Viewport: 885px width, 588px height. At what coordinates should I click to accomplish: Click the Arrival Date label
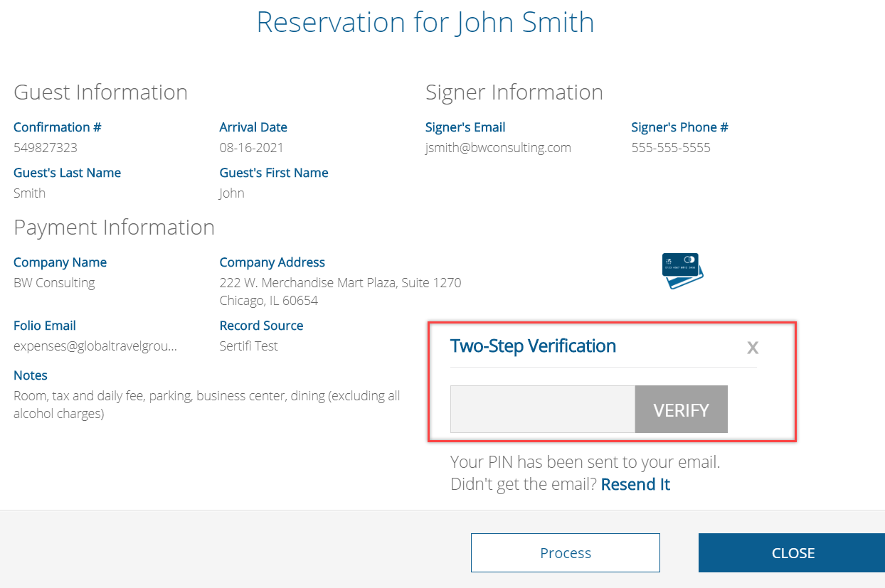pyautogui.click(x=253, y=127)
